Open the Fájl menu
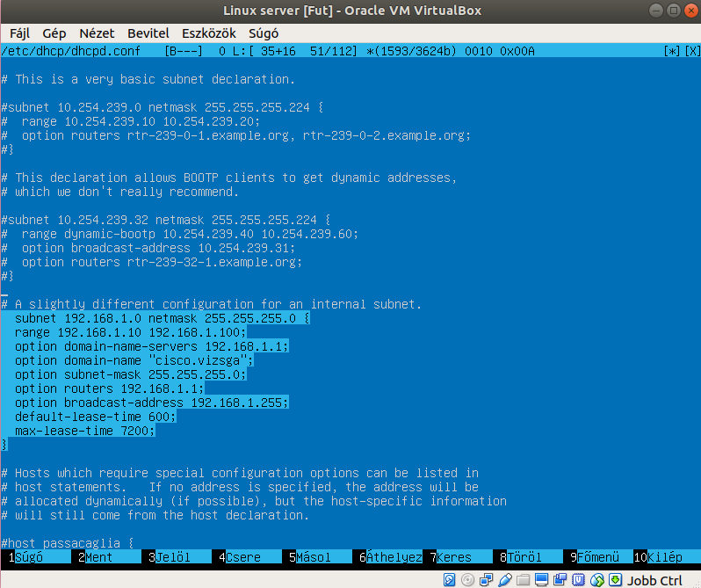Image resolution: width=701 pixels, height=588 pixels. click(21, 33)
